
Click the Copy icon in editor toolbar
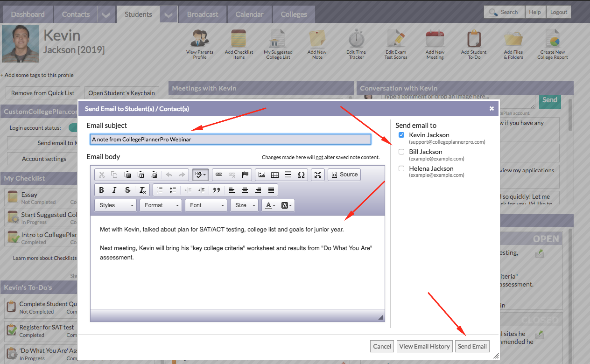tap(114, 175)
